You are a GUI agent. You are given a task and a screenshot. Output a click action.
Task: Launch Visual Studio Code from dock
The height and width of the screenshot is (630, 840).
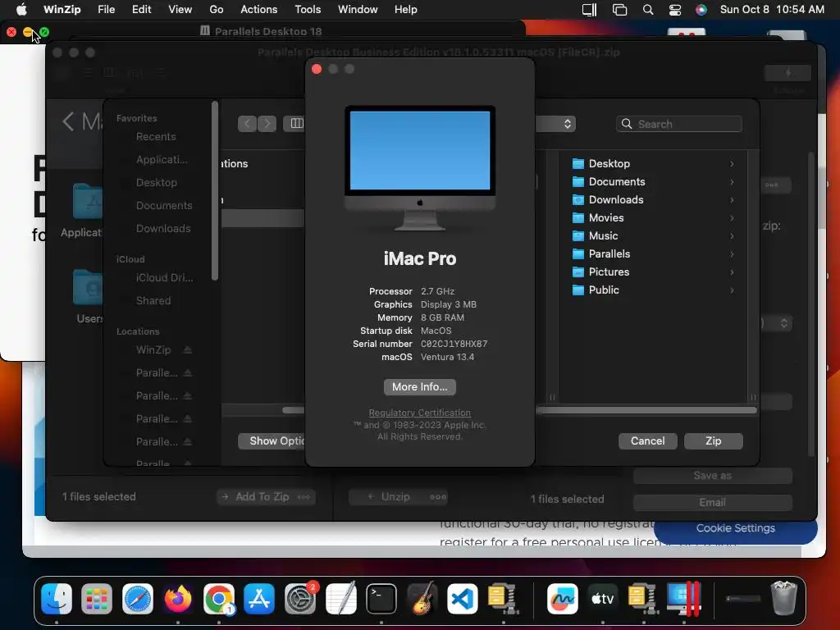click(463, 598)
